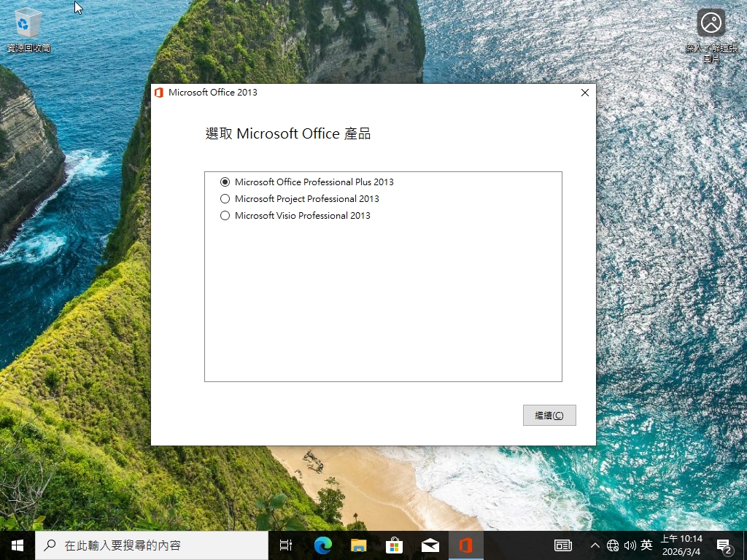Open Microsoft Store from taskbar
Image resolution: width=747 pixels, height=560 pixels.
(x=394, y=545)
